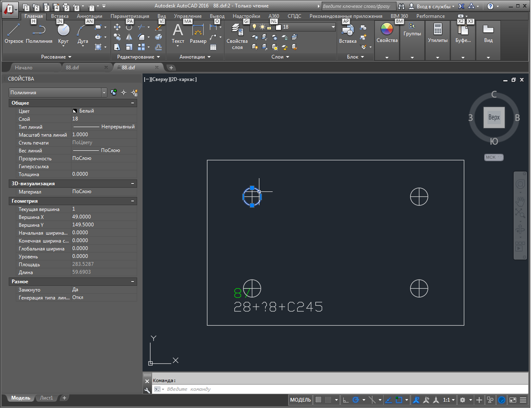
Task: Collapse the Геометрия properties section
Action: point(133,201)
